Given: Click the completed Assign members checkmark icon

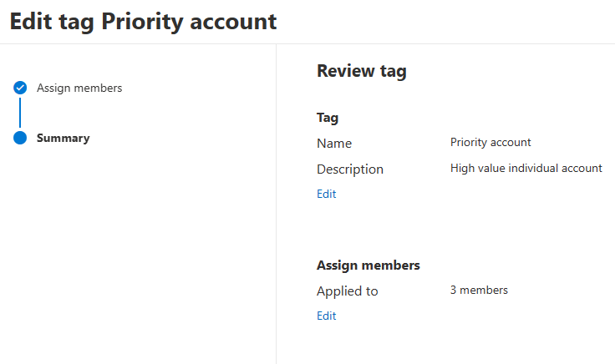Looking at the screenshot, I should coord(20,88).
